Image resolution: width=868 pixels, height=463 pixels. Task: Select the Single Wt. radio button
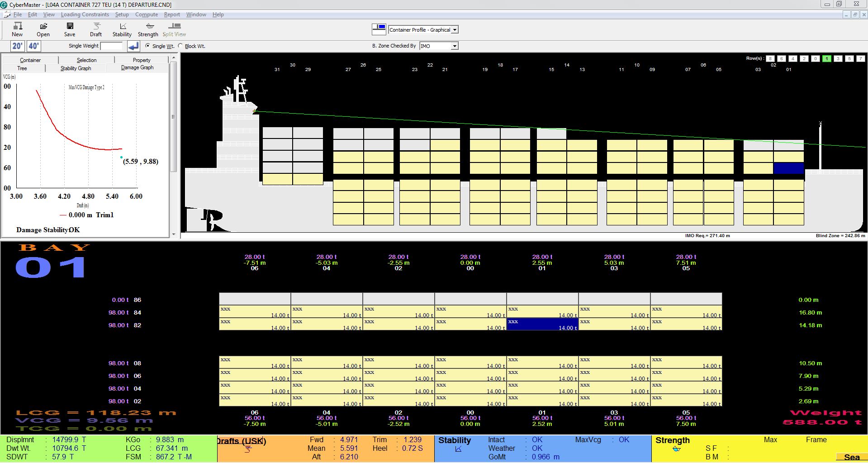[x=147, y=46]
